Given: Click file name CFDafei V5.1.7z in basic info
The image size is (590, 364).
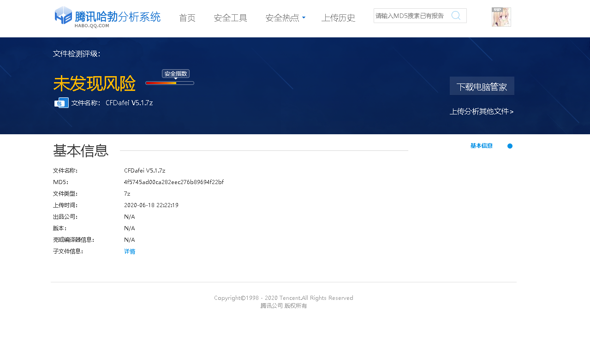Looking at the screenshot, I should point(145,171).
